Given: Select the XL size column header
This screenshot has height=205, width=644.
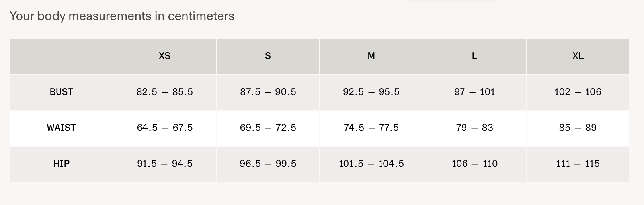Looking at the screenshot, I should (578, 56).
